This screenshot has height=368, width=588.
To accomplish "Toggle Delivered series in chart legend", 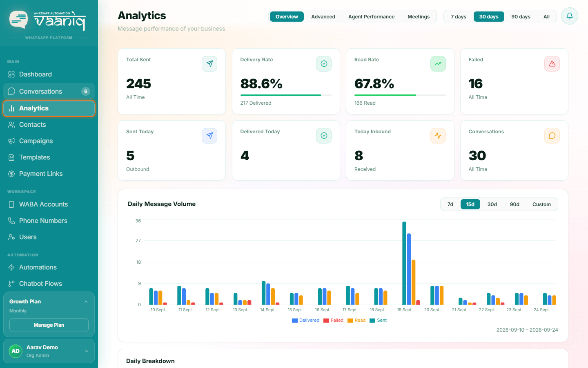I will point(305,321).
